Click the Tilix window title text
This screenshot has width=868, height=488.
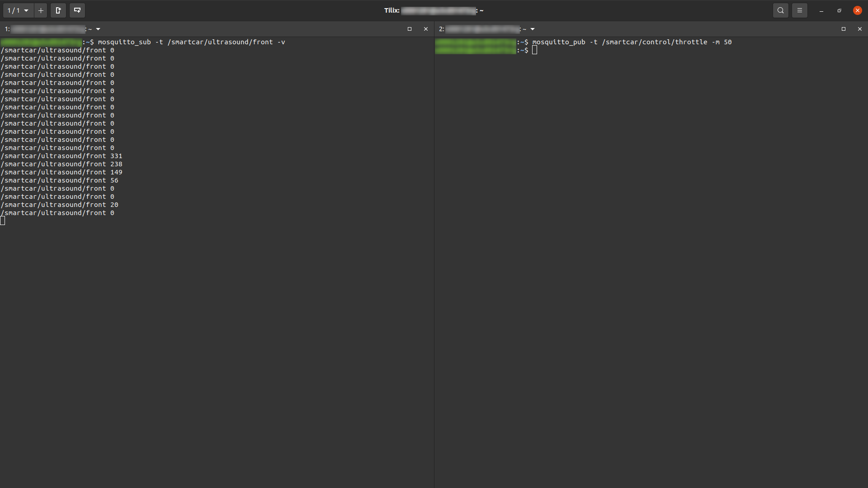[434, 10]
